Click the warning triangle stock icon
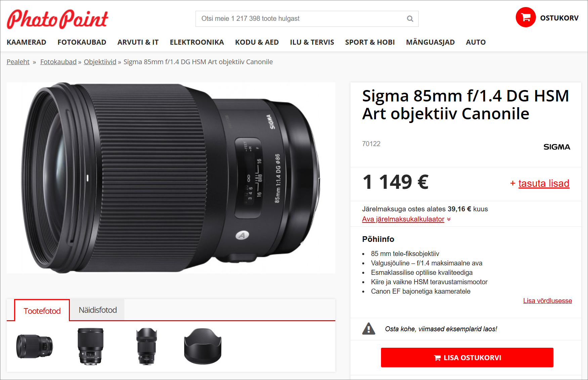The height and width of the screenshot is (380, 588). 369,329
